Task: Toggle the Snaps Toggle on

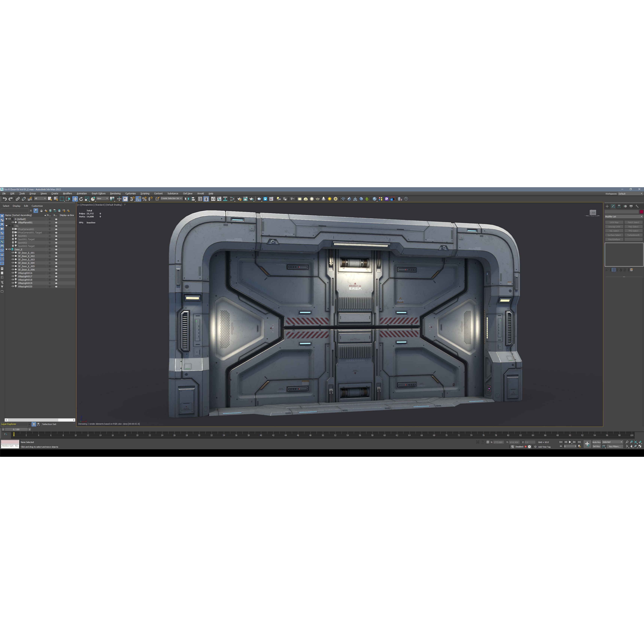Action: (x=132, y=199)
